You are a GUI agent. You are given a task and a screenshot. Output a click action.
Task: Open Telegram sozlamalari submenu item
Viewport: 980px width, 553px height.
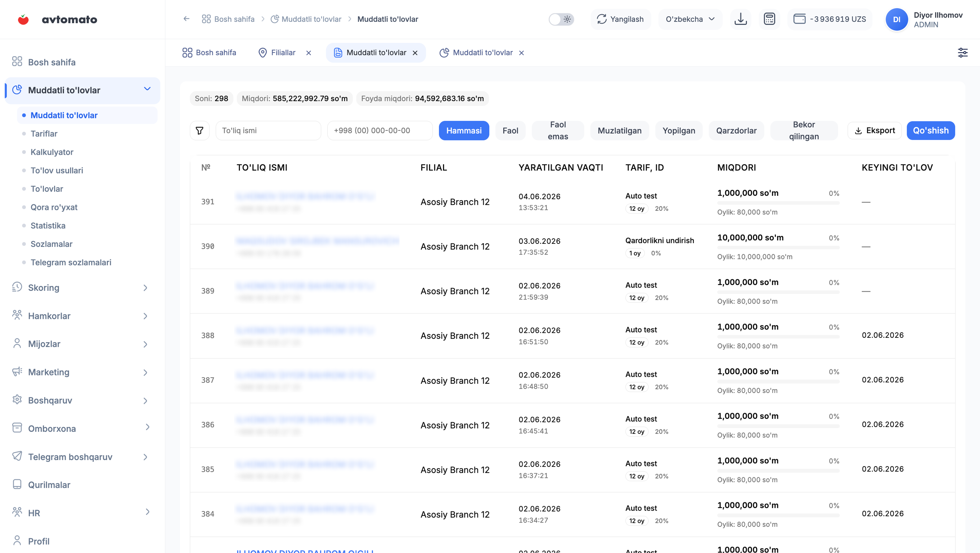[71, 262]
